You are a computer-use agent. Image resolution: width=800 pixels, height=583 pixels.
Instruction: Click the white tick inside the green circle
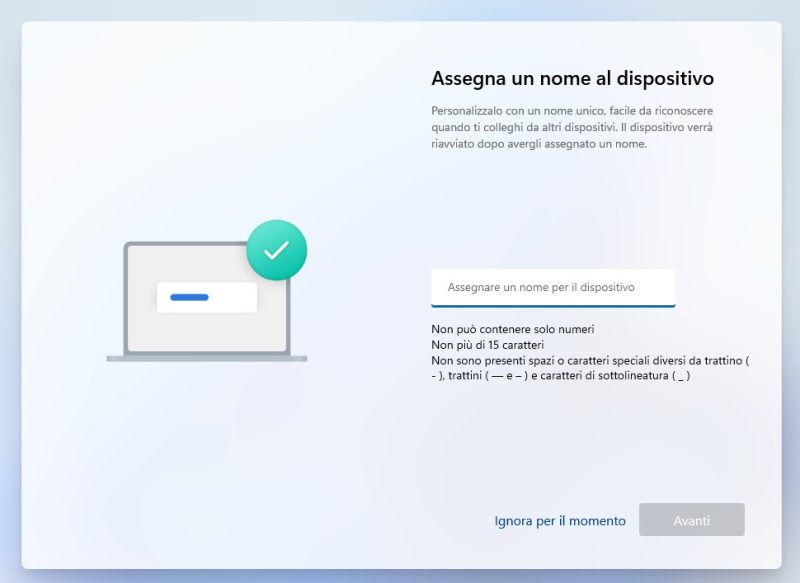coord(276,251)
